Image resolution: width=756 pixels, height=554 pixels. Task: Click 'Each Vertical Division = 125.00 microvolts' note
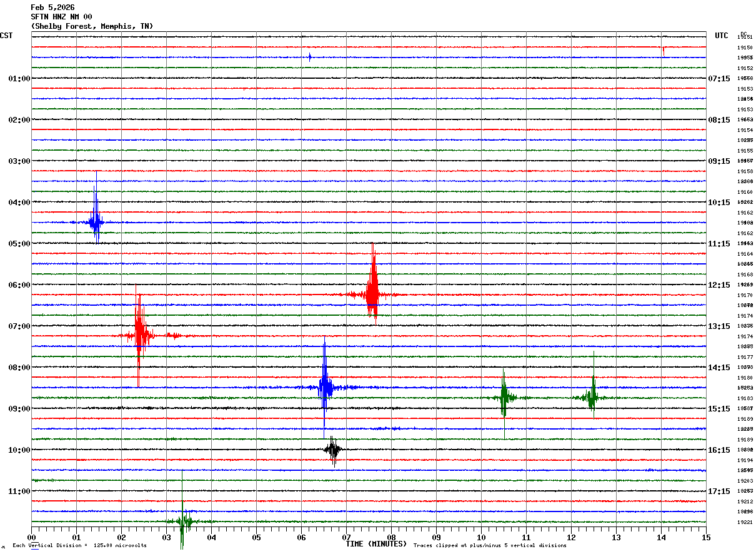(x=79, y=546)
